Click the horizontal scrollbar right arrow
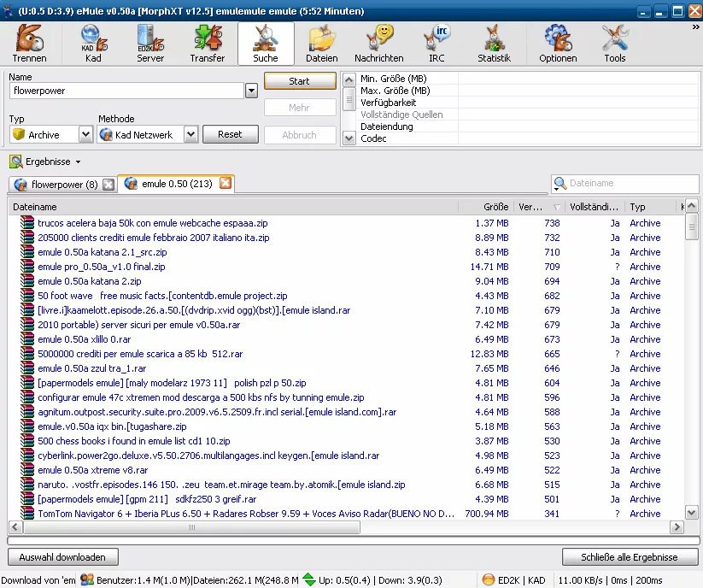 click(677, 527)
